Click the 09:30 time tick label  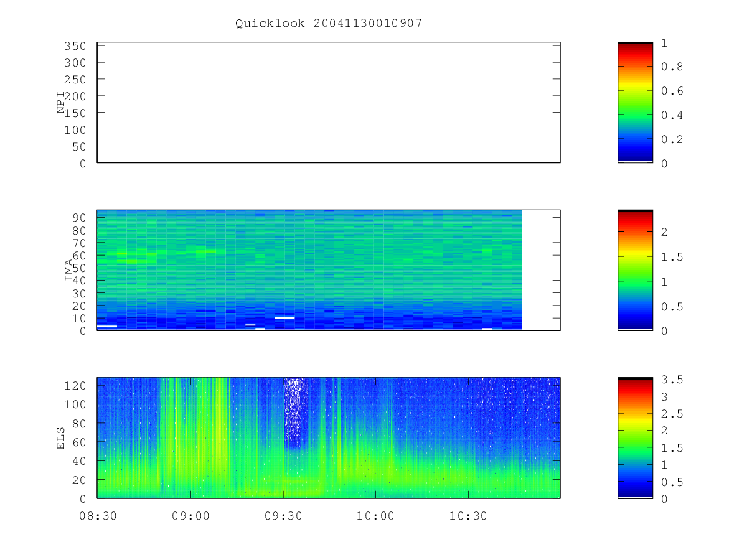click(x=283, y=516)
